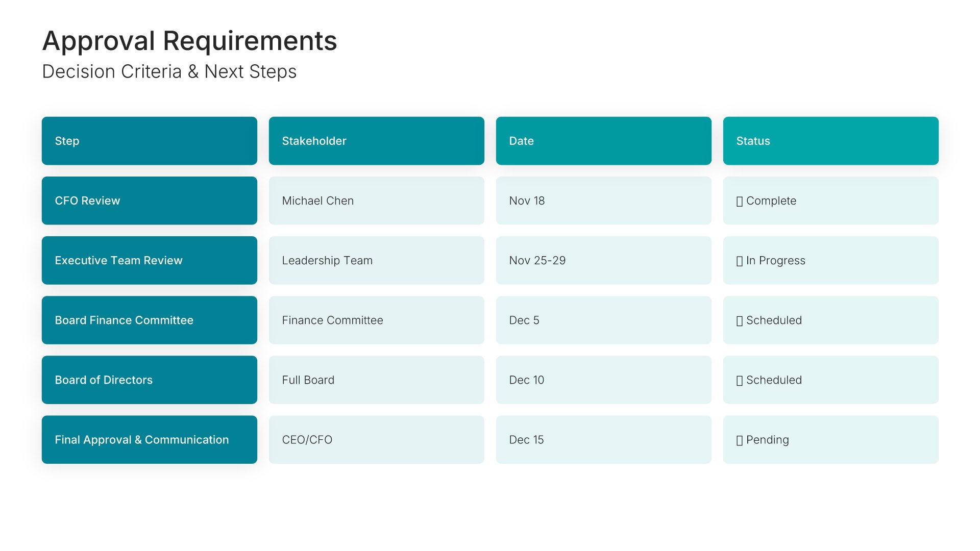980x551 pixels.
Task: Click the Step column header
Action: pos(149,141)
